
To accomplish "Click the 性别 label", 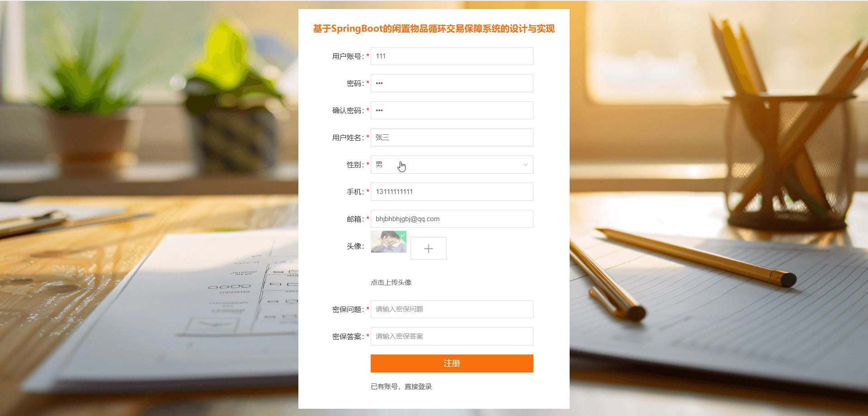I will [x=355, y=165].
